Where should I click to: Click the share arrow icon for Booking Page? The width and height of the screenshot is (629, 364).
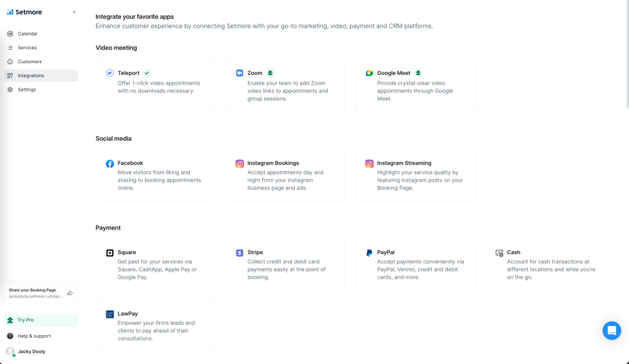pos(70,293)
